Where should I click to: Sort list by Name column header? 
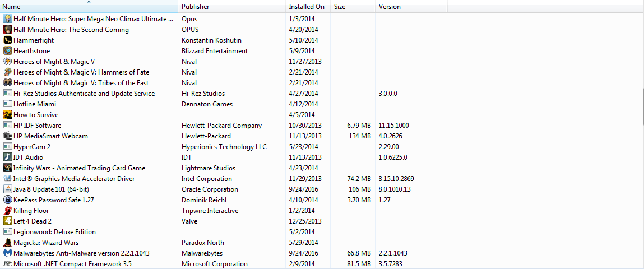tap(89, 7)
